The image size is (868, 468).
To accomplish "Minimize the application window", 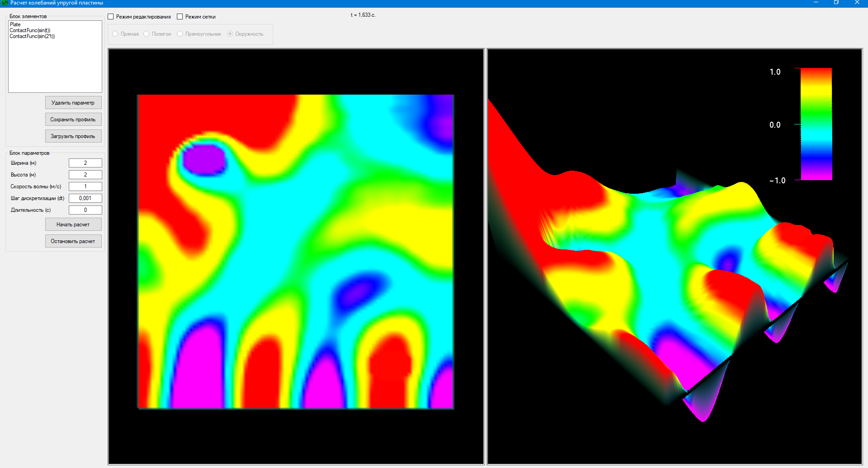I will pyautogui.click(x=816, y=3).
